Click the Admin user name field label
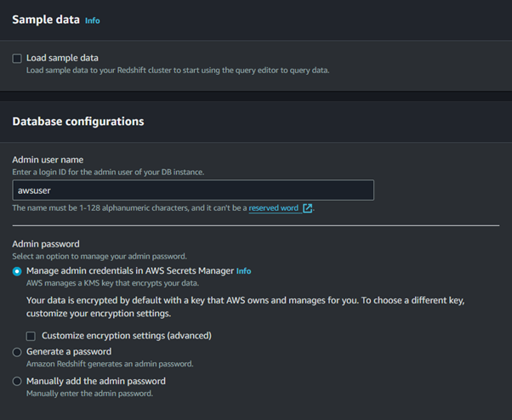Screen dimensions: 512x420 pos(48,160)
